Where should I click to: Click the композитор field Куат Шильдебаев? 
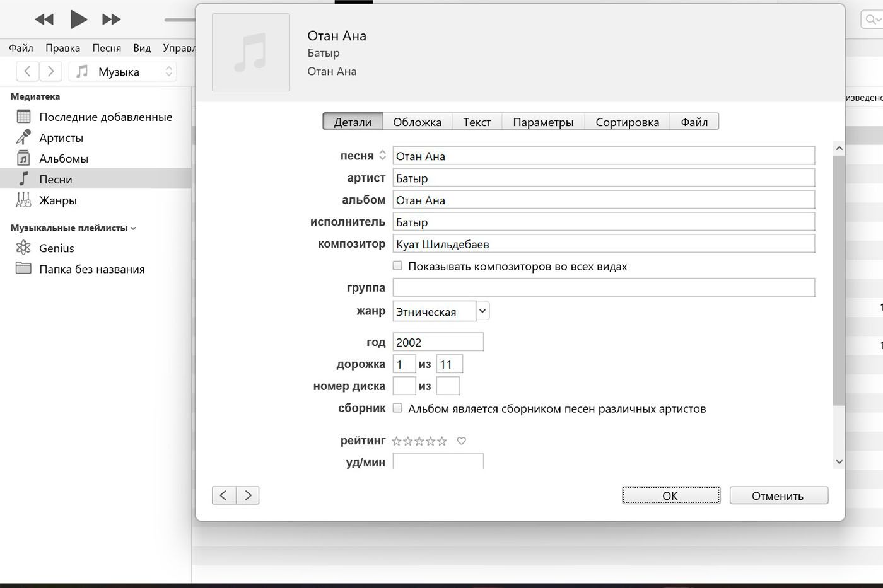click(604, 244)
